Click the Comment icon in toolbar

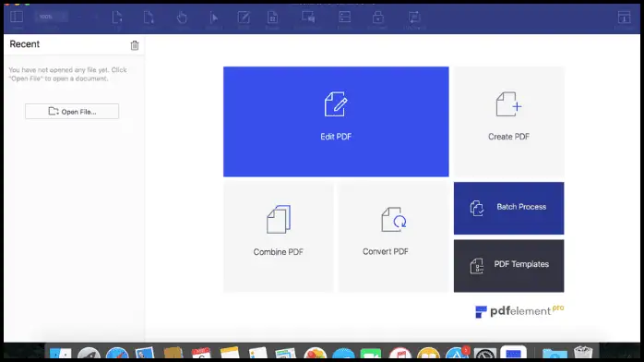308,17
